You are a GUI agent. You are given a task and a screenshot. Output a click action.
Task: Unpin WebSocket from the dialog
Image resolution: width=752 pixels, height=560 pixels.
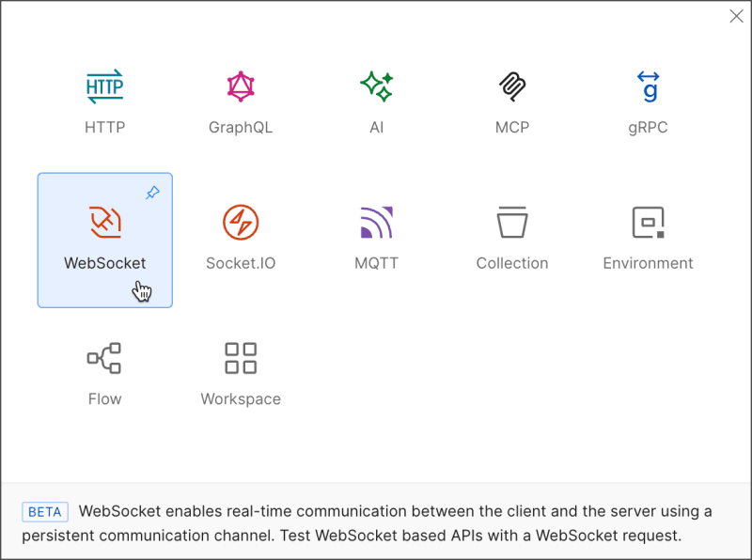click(x=153, y=194)
